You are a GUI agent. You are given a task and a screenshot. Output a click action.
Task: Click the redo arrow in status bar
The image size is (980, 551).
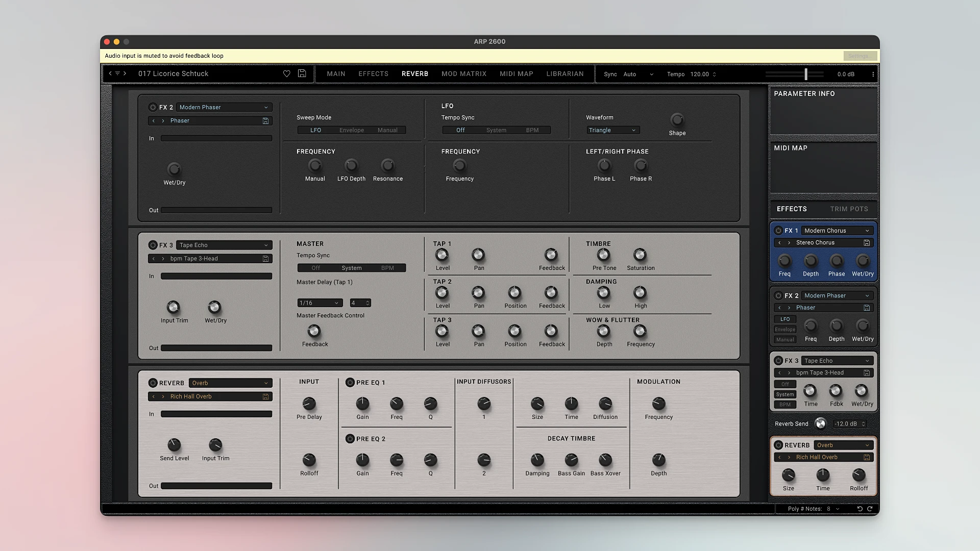point(870,509)
